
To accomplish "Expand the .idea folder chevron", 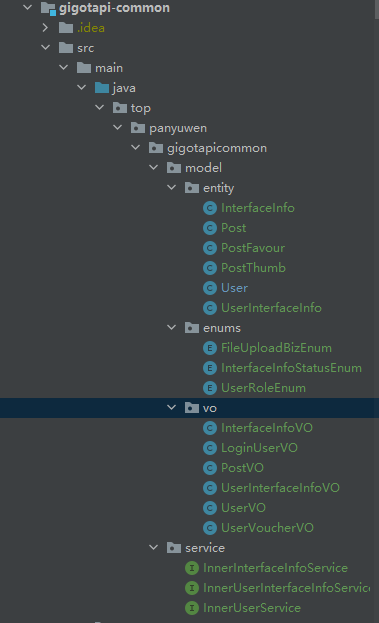I will coord(45,28).
